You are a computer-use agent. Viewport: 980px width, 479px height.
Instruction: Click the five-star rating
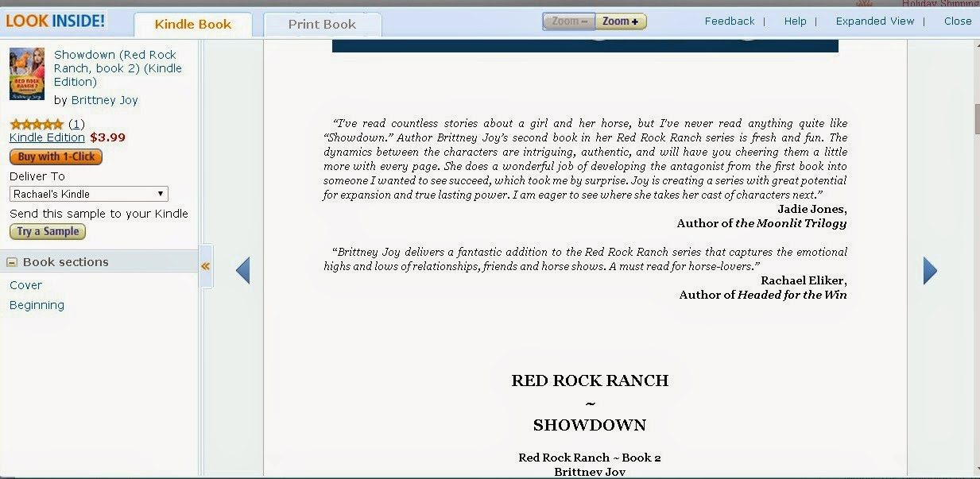37,124
